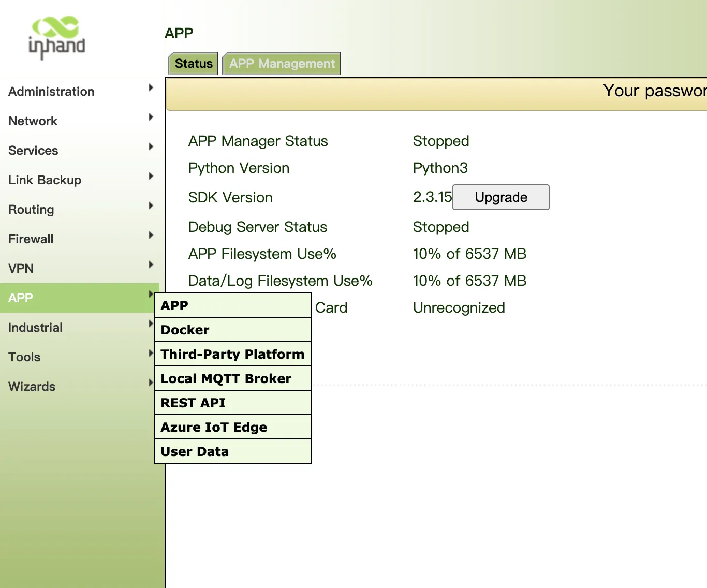Open the Wizards sidebar menu
Image resolution: width=707 pixels, height=588 pixels.
(x=80, y=387)
